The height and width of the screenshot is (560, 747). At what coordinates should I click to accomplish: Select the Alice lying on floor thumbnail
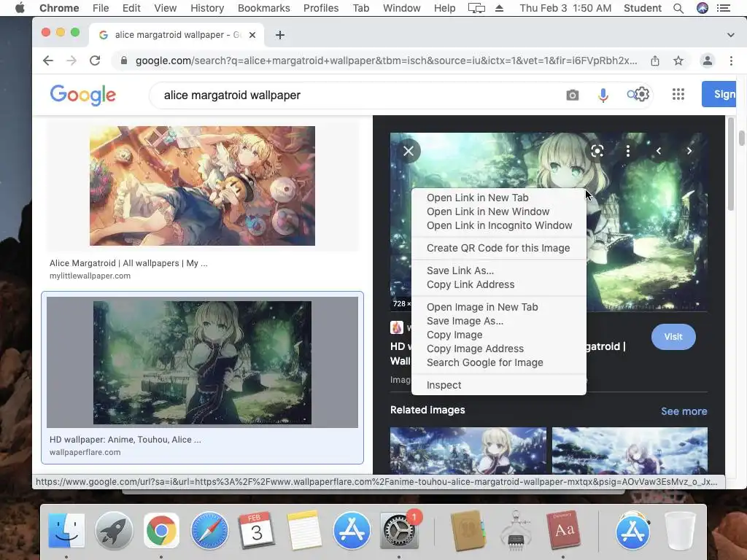[x=202, y=186]
